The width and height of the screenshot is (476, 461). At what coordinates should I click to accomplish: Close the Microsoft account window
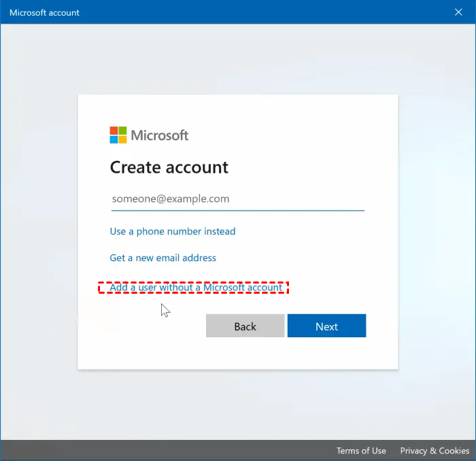tap(458, 12)
